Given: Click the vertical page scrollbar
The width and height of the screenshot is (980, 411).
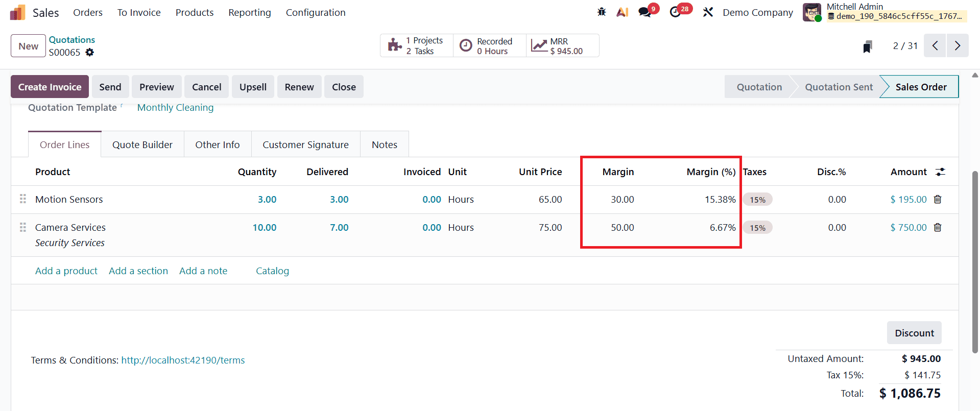Looking at the screenshot, I should 975,262.
